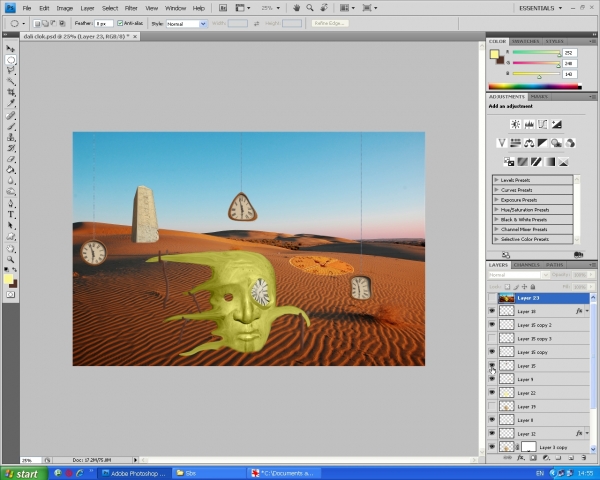Select the Brush tool

click(x=10, y=126)
